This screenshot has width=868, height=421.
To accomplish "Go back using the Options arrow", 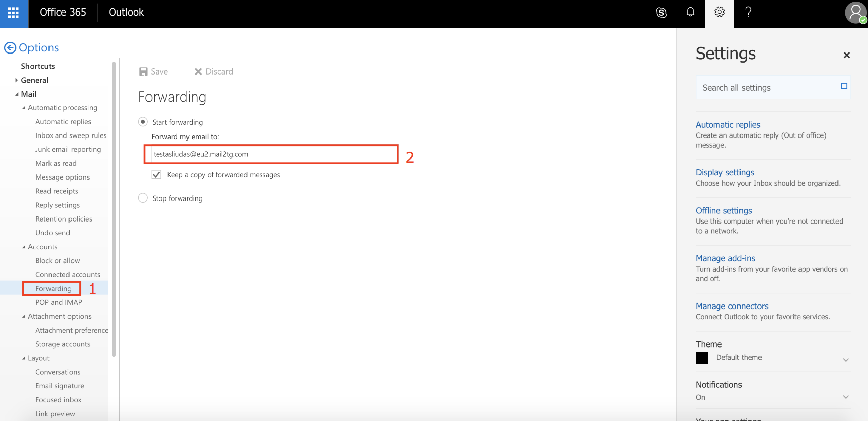I will [10, 48].
